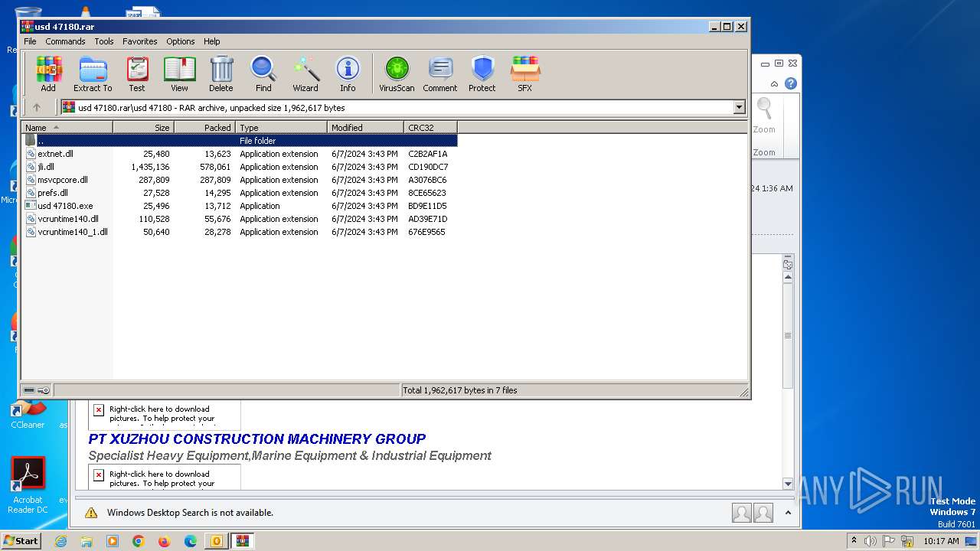Click the Add toolbar icon in WinRAR
Image resolution: width=980 pixels, height=551 pixels.
tap(48, 74)
